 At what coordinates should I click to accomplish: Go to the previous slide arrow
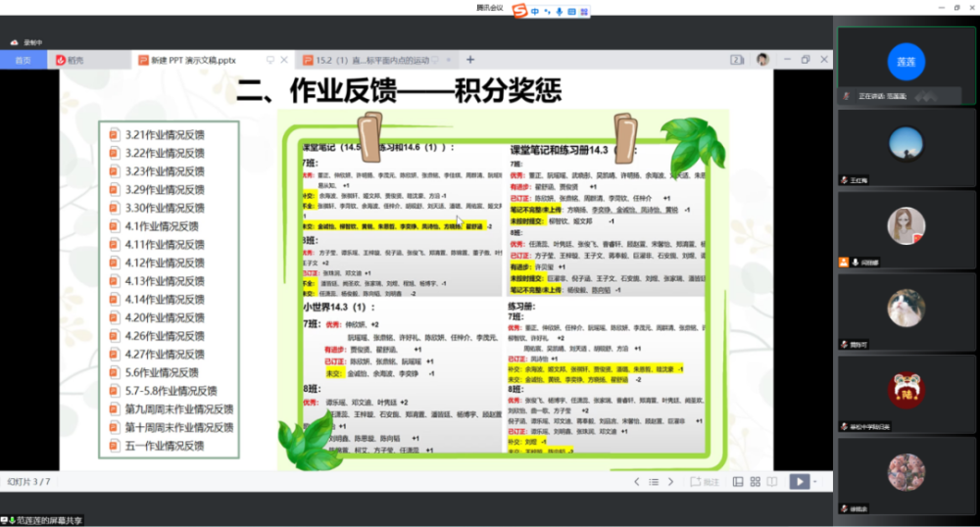[637, 481]
